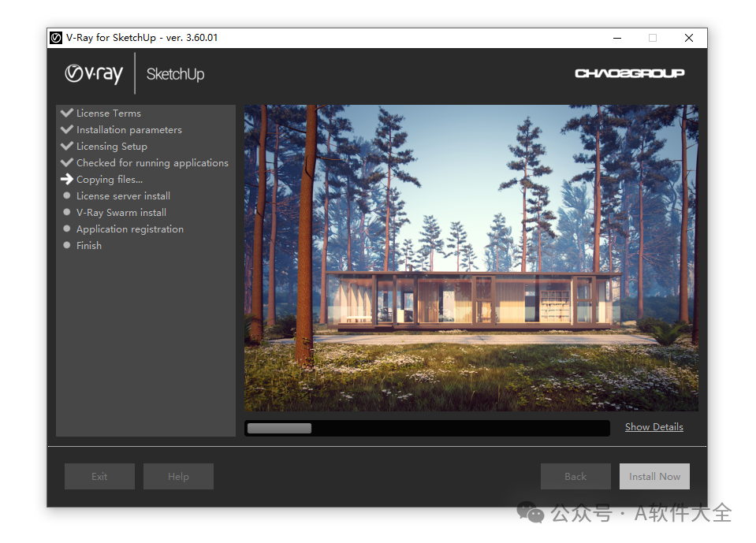Click the Installation parameters checkmark icon
Screen dimensions: 756x543
point(67,129)
